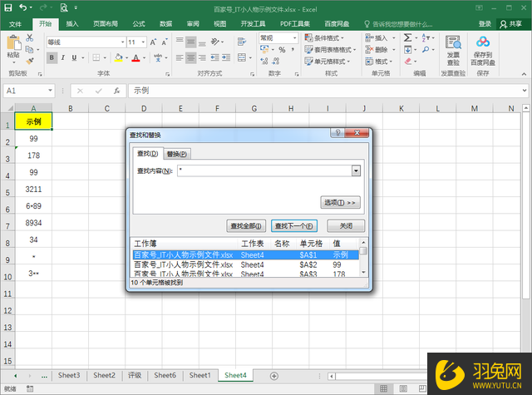Click the Save icon in quick access toolbar
This screenshot has height=395, width=532.
(x=7, y=7)
